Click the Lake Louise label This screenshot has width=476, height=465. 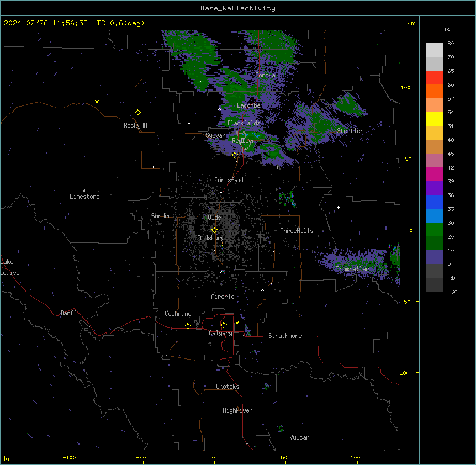tap(10, 267)
